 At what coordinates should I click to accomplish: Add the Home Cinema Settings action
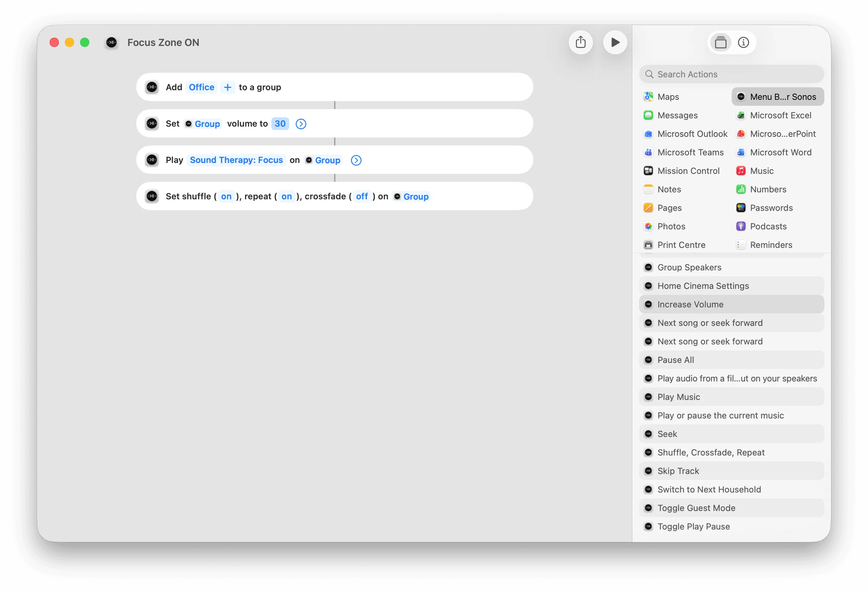click(x=731, y=286)
